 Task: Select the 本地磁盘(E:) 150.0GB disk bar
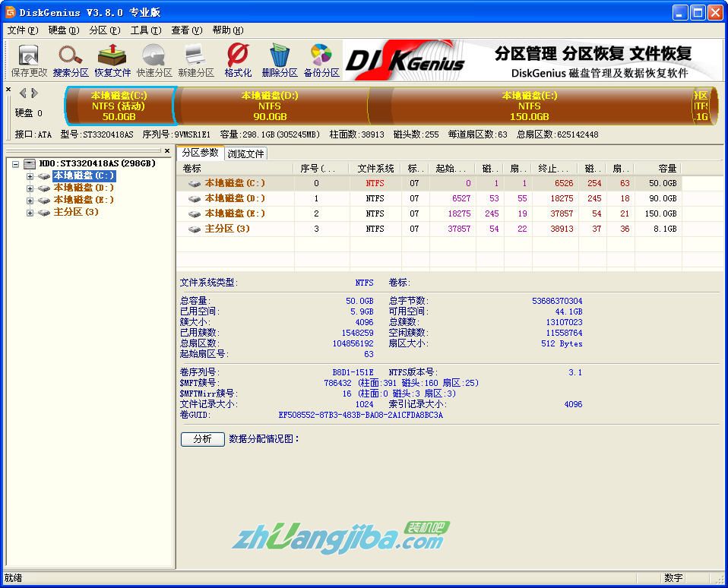[x=529, y=106]
